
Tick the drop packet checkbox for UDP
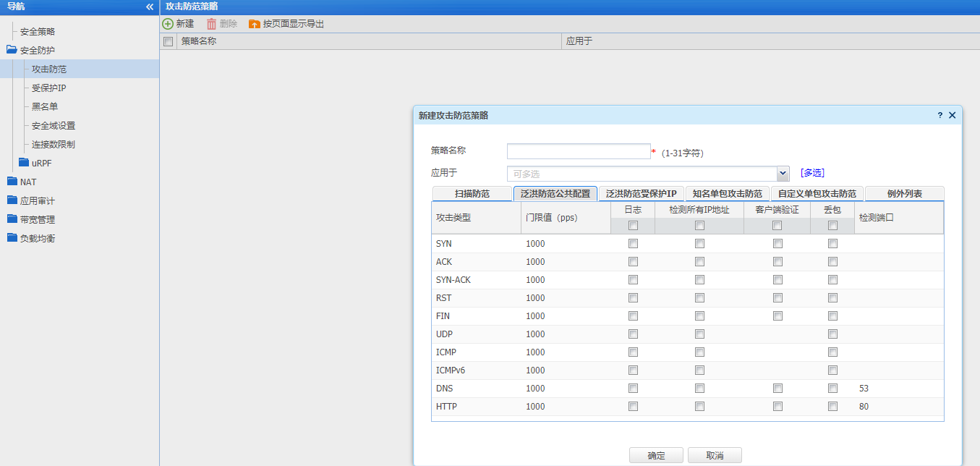coord(832,334)
